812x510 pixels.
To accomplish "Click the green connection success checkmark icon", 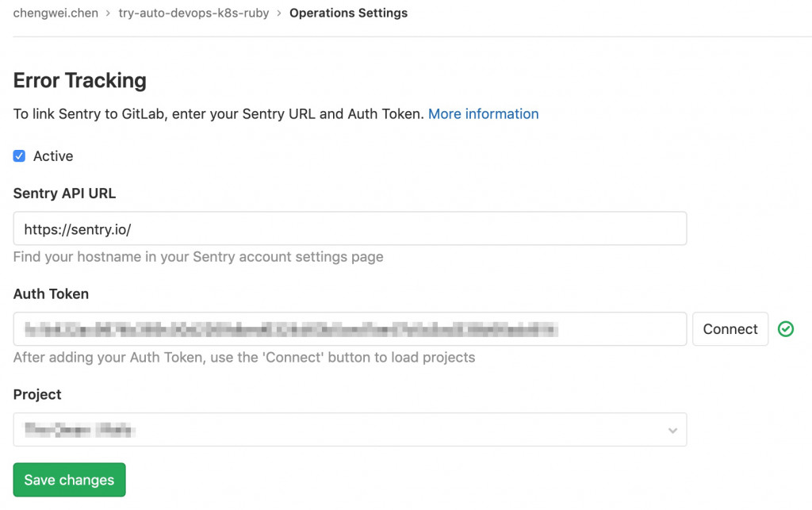I will 786,329.
